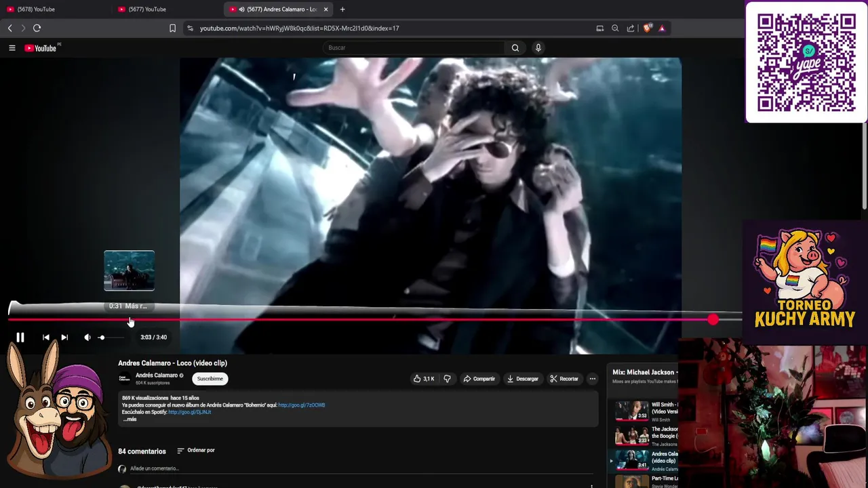
Task: Open the Andrés Calamaro channel name link
Action: coord(157,375)
